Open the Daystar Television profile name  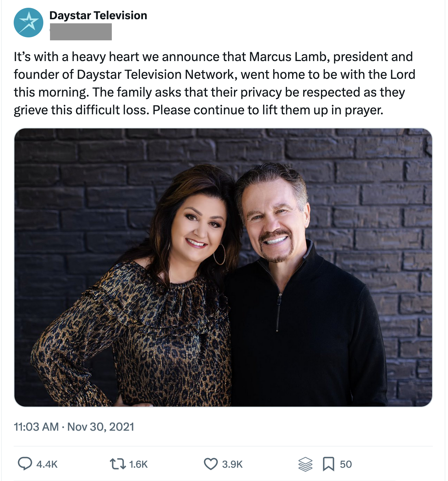tap(98, 15)
